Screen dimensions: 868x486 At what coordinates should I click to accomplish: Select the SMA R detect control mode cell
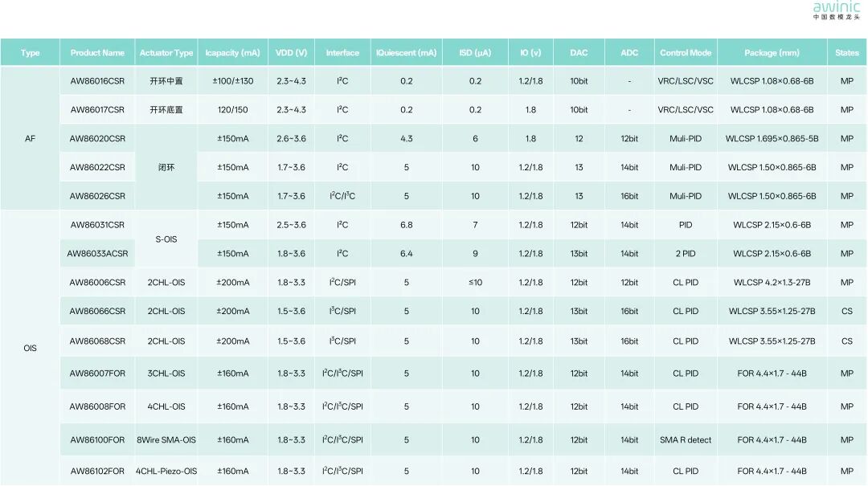click(x=686, y=440)
